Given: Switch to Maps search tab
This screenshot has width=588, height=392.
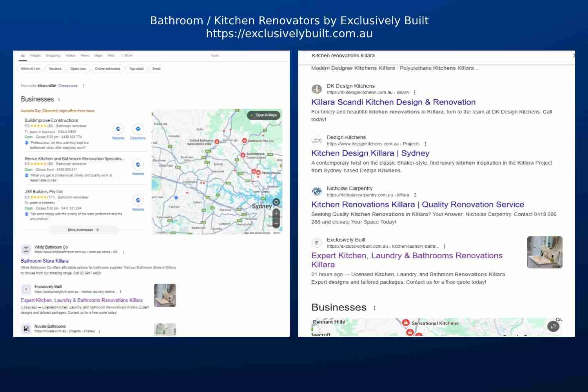Looking at the screenshot, I should click(98, 56).
